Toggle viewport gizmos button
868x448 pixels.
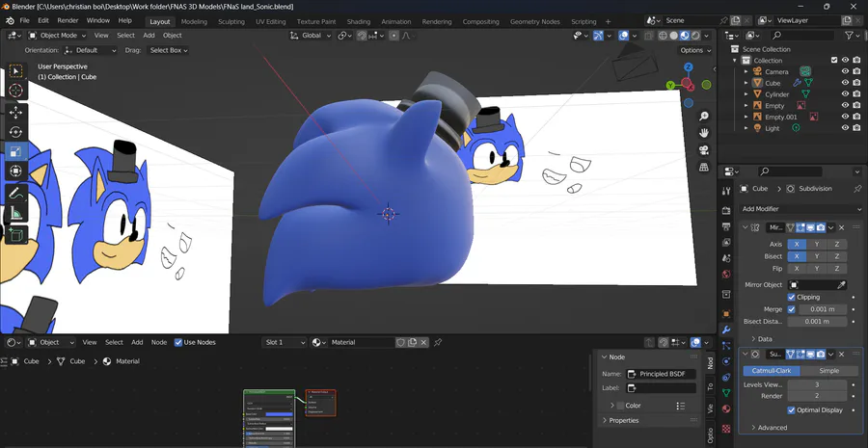tap(598, 36)
